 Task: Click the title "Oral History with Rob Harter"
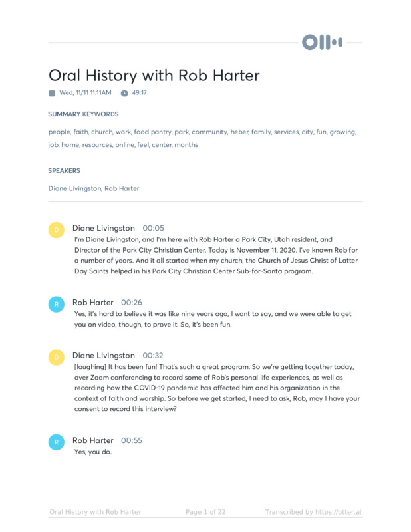[x=154, y=75]
